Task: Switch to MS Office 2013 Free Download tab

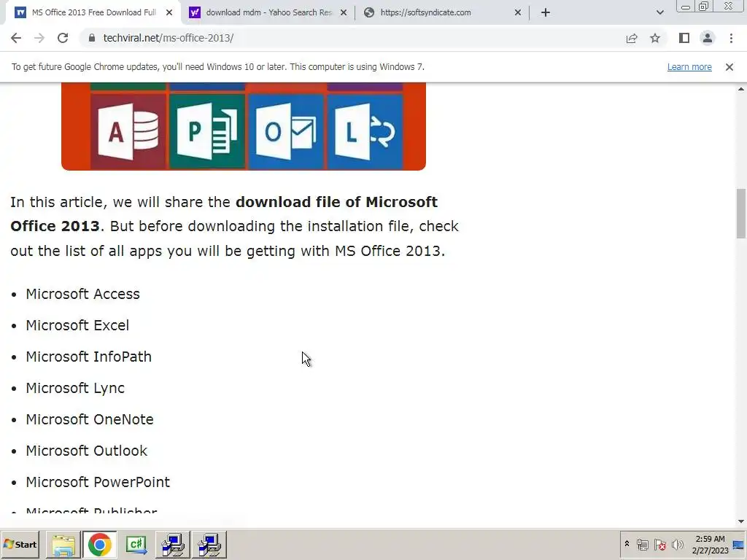Action: 93,12
